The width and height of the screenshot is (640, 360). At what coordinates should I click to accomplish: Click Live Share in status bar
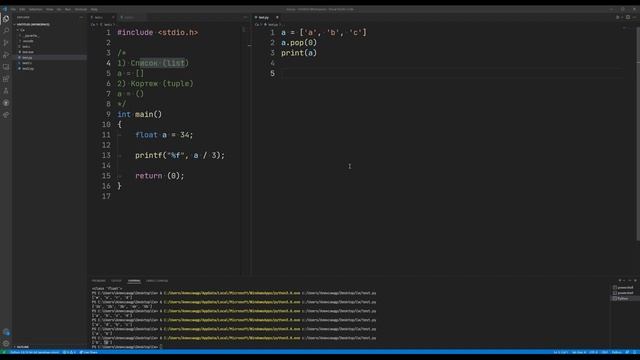coord(89,352)
